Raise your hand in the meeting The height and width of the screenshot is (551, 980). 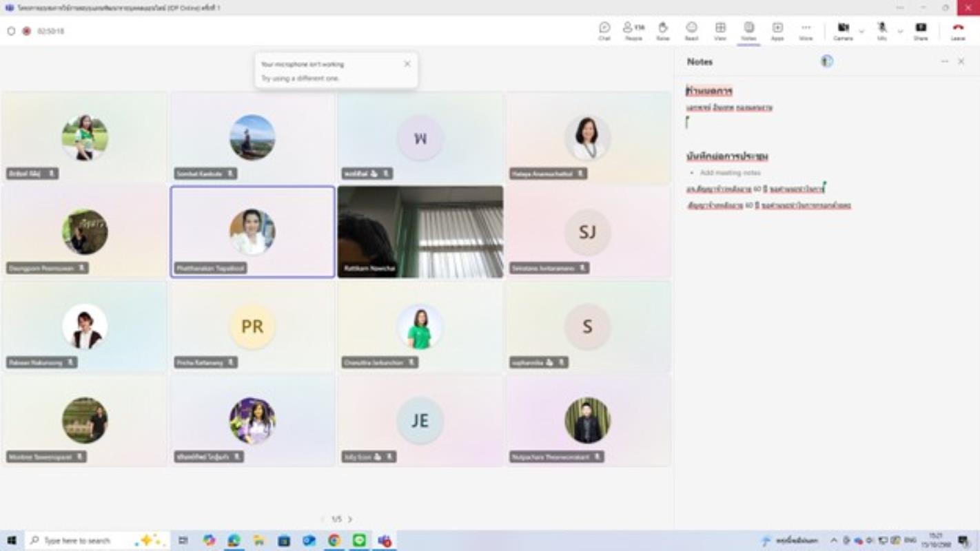[662, 30]
